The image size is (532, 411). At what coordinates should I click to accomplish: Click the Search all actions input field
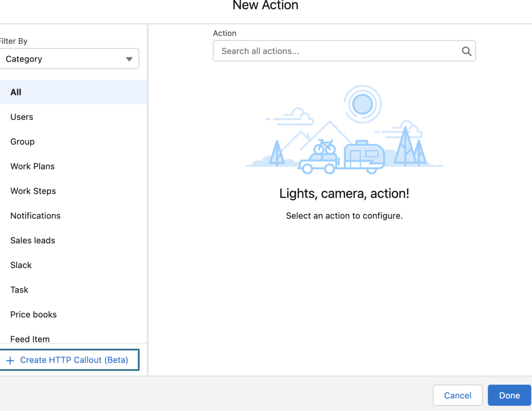pos(344,51)
